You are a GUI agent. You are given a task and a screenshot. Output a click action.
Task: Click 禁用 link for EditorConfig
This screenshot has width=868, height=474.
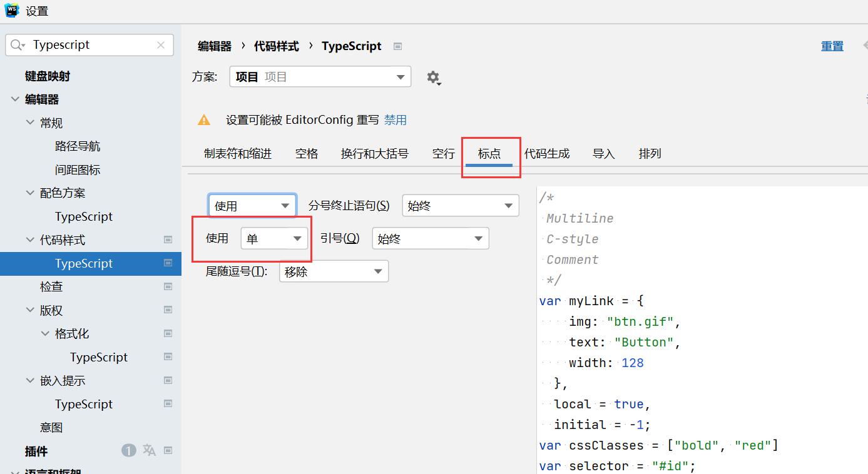tap(396, 120)
